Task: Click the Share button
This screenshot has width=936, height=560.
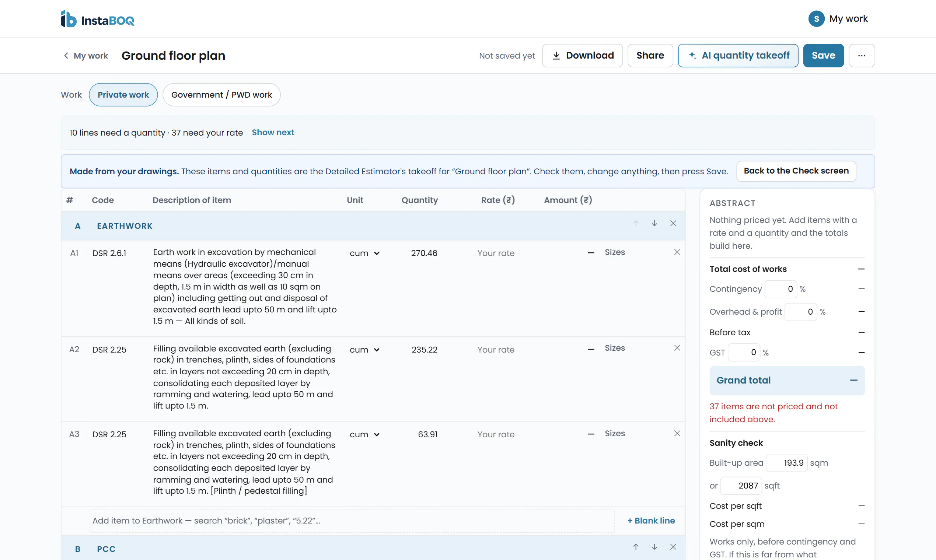Action: [x=650, y=56]
